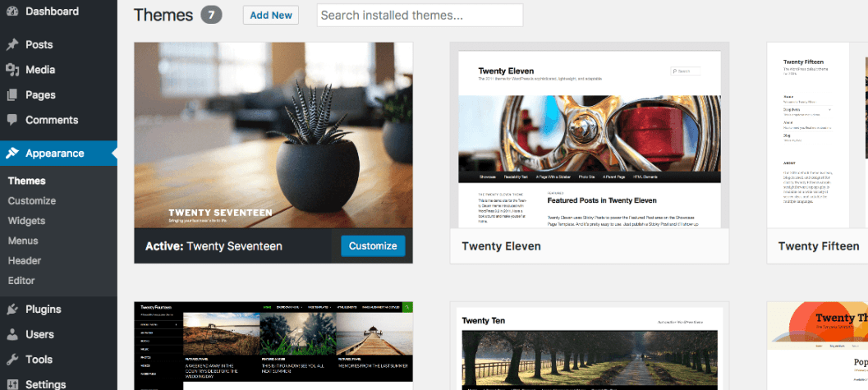Open the Editor submenu link
Viewport: 868px width, 390px height.
tap(21, 281)
